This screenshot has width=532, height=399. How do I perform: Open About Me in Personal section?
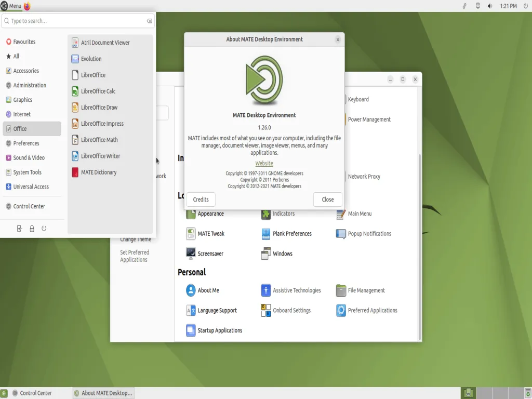click(203, 290)
